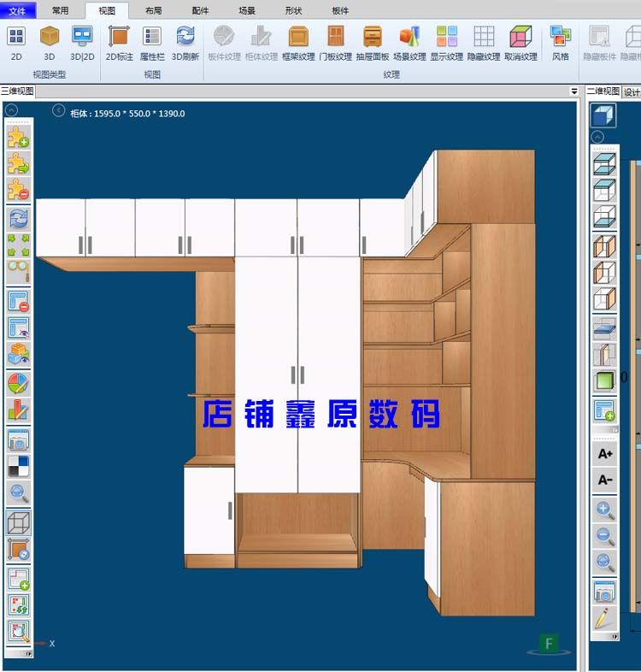Viewport: 641px width, 672px height.
Task: Toggle the 属性栏 property bar
Action: pos(151,42)
